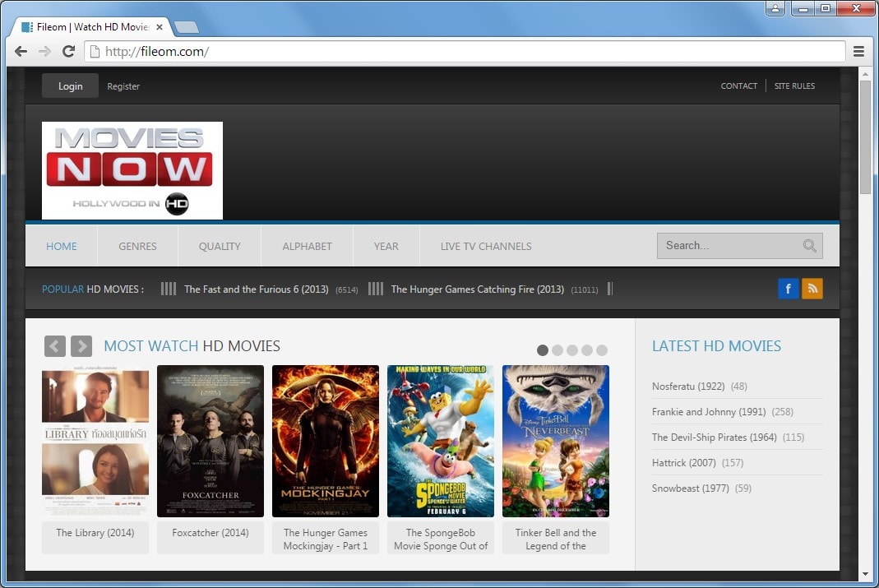Click the scrollbar up arrow
Screen dimensions: 879x588
pos(865,73)
